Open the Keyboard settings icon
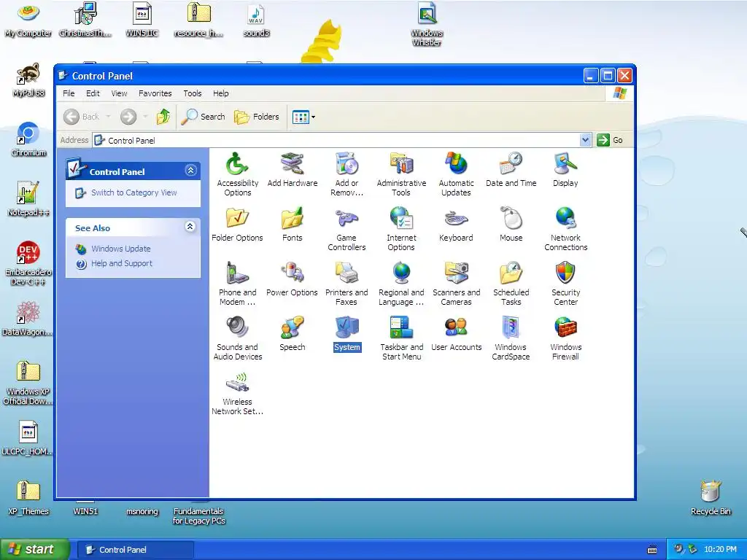Screen dimensions: 747x560 tap(457, 219)
